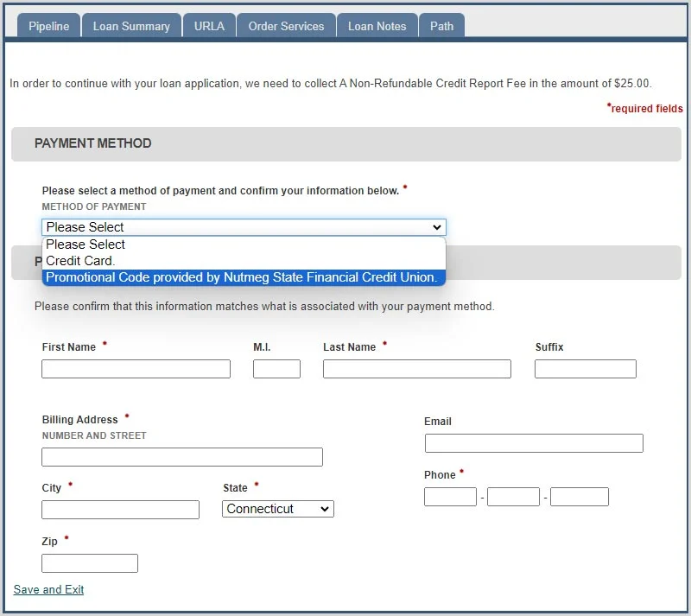Focus the Email input field

click(x=534, y=443)
